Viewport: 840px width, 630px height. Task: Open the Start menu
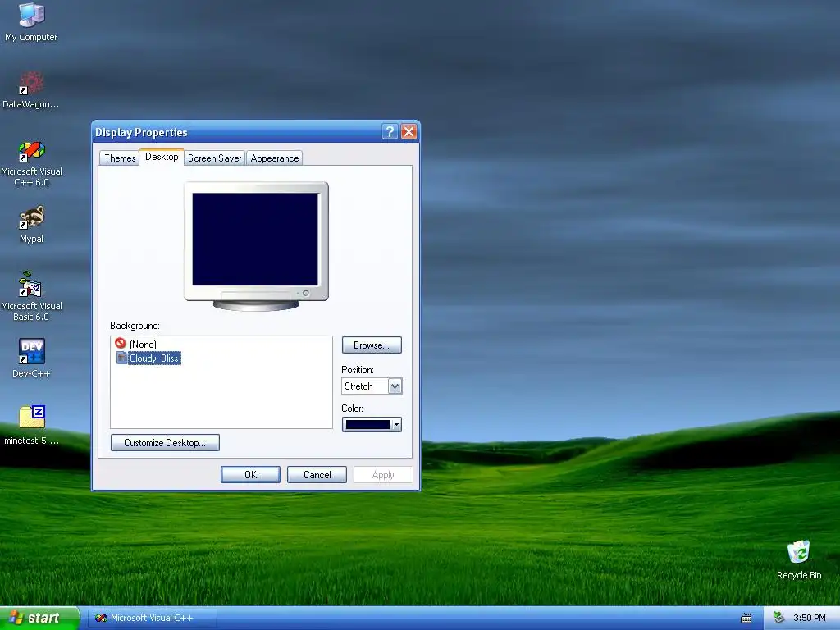point(39,619)
